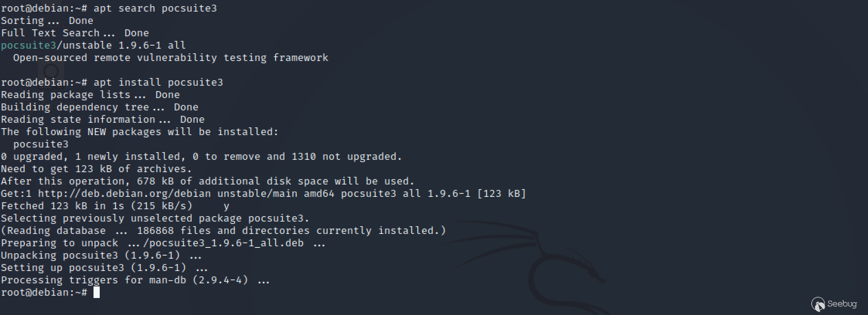The image size is (868, 315).
Task: Click the "Processing triggers for man-db" line
Action: pyautogui.click(x=135, y=280)
